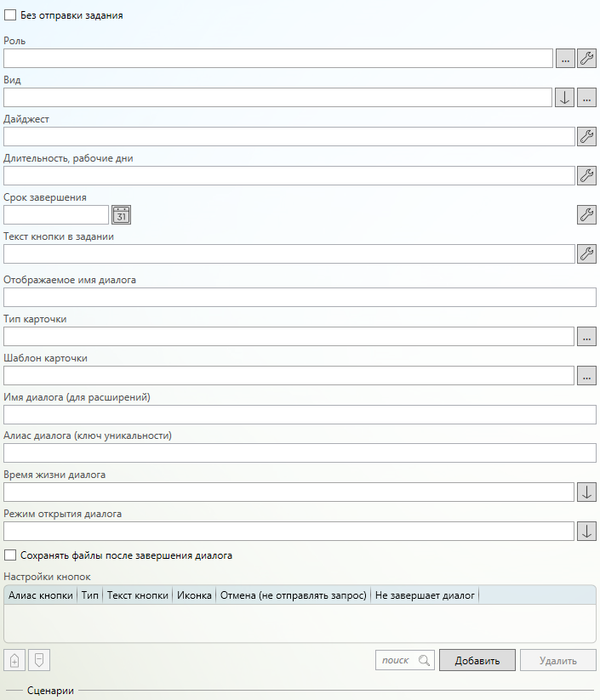
Task: Click the move row up icon below table
Action: 14,660
